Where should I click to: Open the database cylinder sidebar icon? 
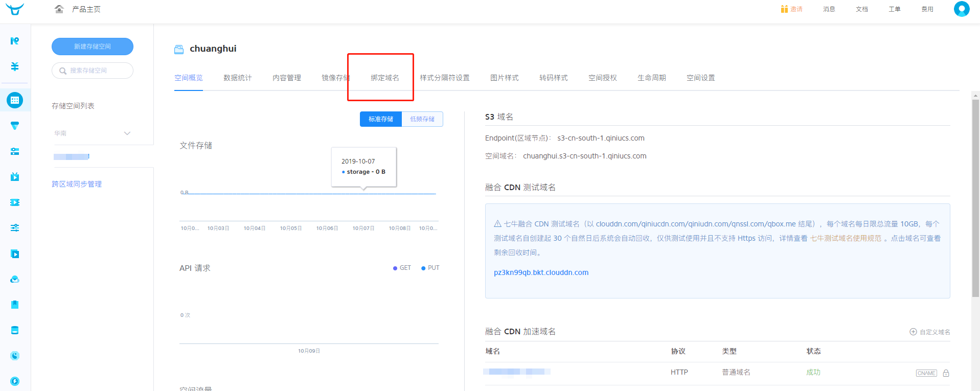pos(15,330)
